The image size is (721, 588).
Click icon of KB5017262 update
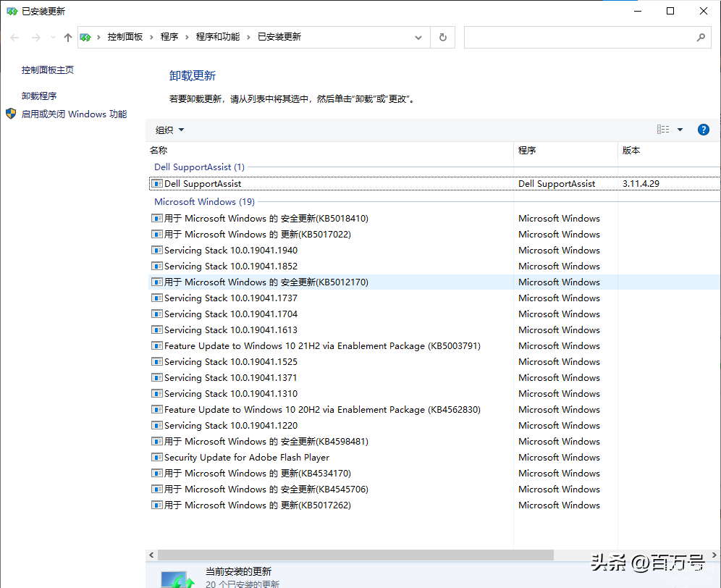(157, 505)
